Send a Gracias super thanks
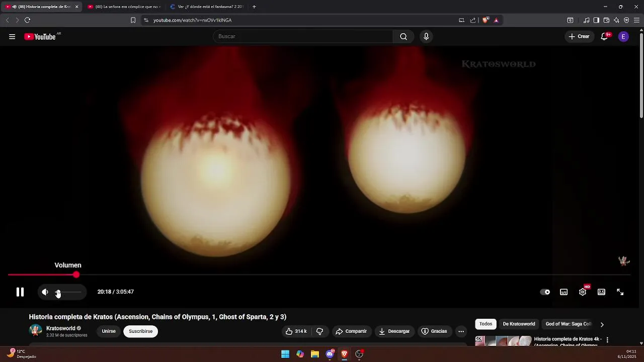The image size is (644, 362). pos(434,331)
